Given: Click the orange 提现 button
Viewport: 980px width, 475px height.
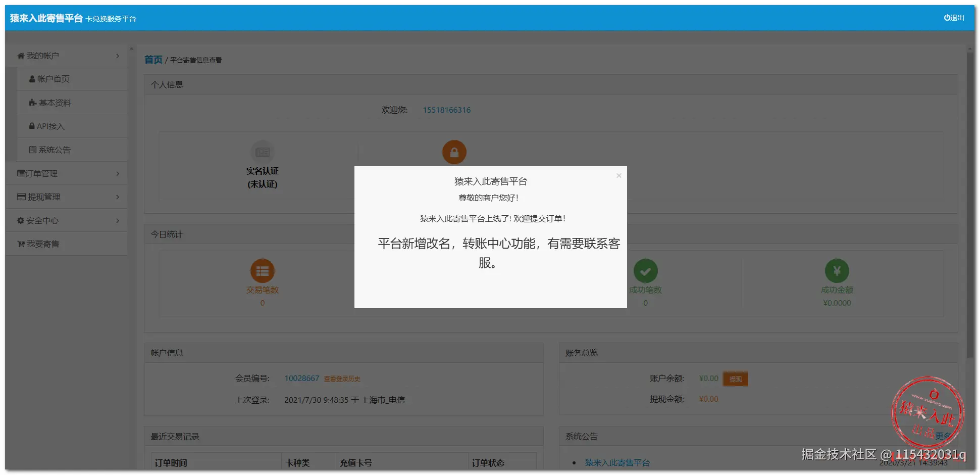Looking at the screenshot, I should click(736, 379).
